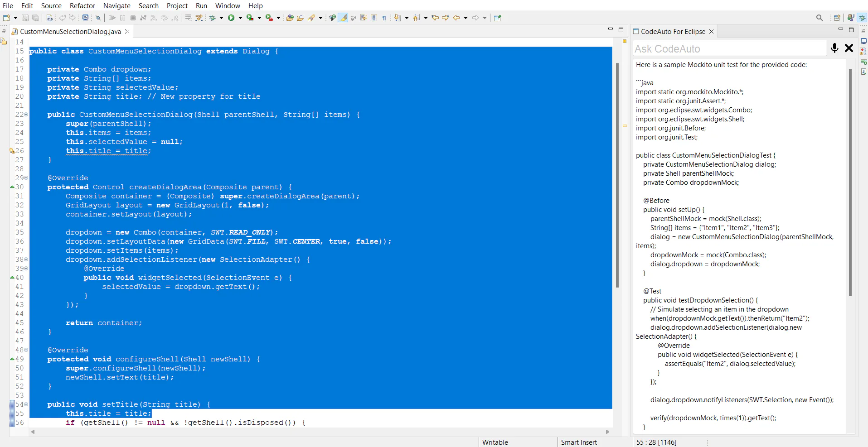Image resolution: width=868 pixels, height=447 pixels.
Task: Click the Open Type icon
Action: [x=290, y=18]
